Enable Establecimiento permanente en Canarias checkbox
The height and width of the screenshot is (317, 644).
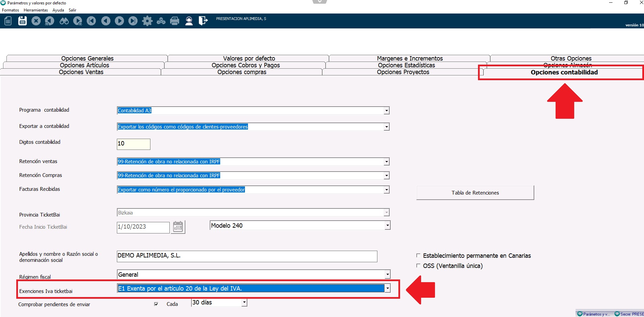418,255
